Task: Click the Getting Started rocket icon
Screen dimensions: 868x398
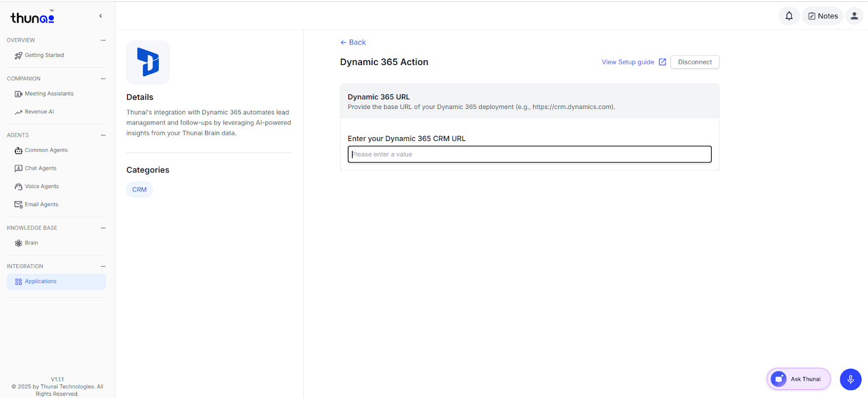Action: pyautogui.click(x=18, y=55)
